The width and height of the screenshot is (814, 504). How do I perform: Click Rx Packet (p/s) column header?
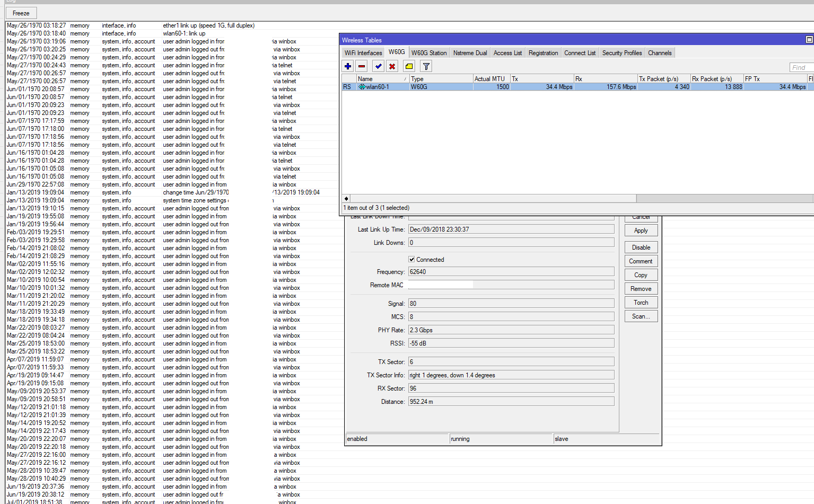[717, 79]
